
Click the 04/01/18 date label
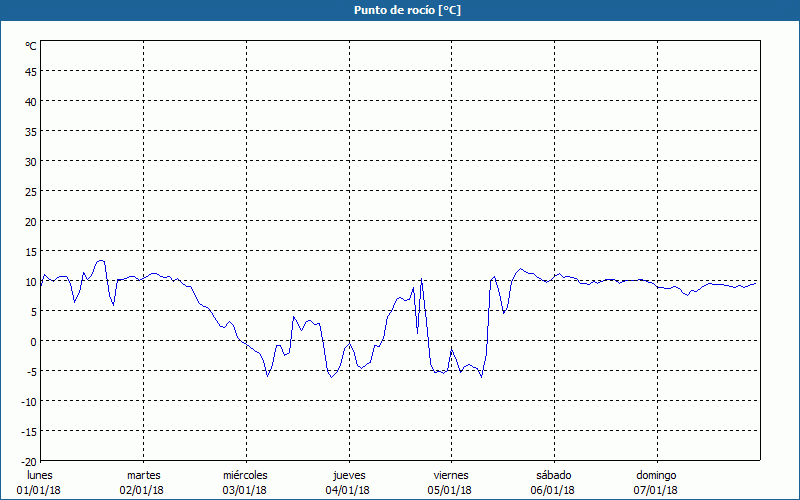click(348, 490)
